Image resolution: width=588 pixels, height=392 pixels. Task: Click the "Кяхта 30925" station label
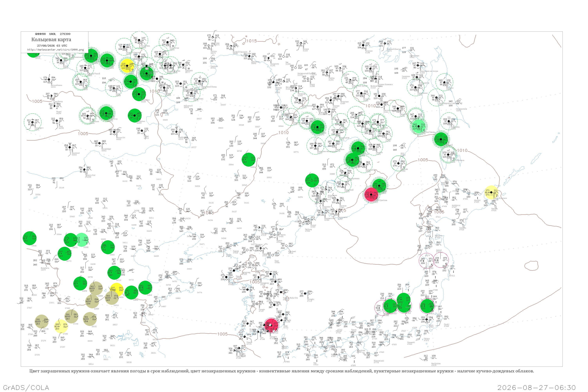point(65,67)
